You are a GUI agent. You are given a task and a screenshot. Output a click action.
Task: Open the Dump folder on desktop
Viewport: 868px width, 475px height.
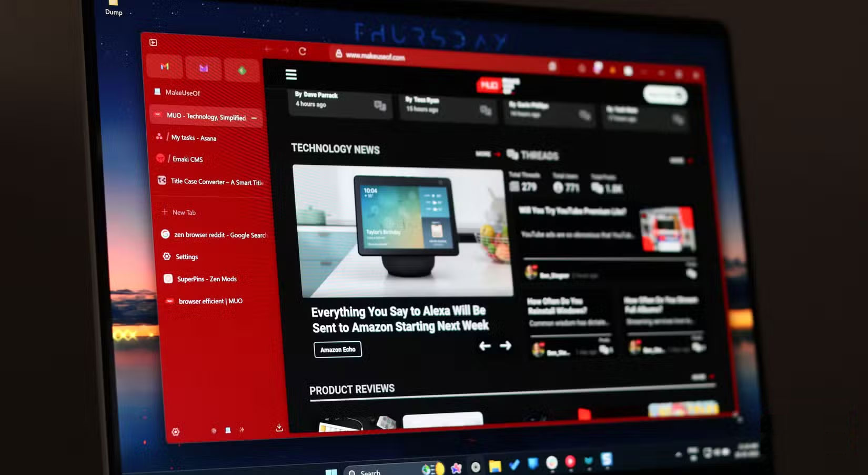(x=114, y=8)
